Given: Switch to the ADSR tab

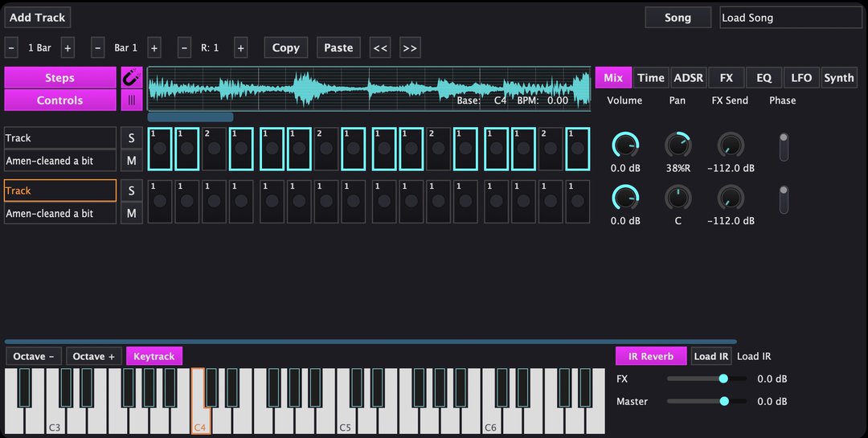Looking at the screenshot, I should pyautogui.click(x=688, y=78).
